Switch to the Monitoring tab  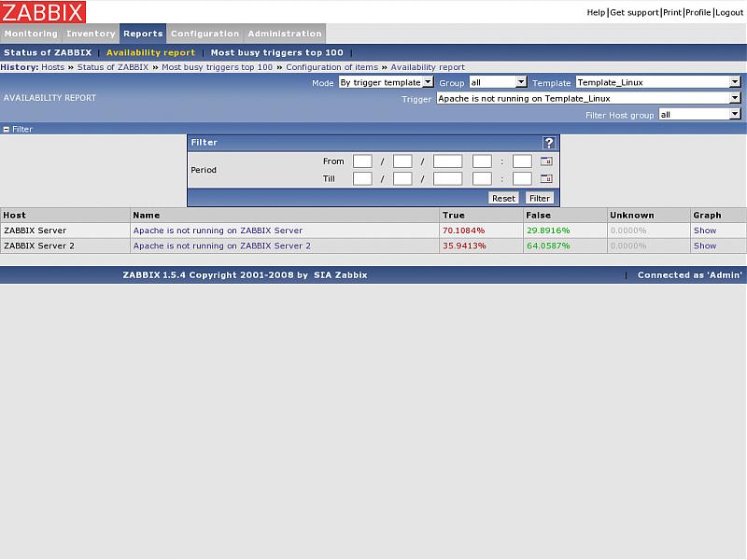tap(31, 34)
